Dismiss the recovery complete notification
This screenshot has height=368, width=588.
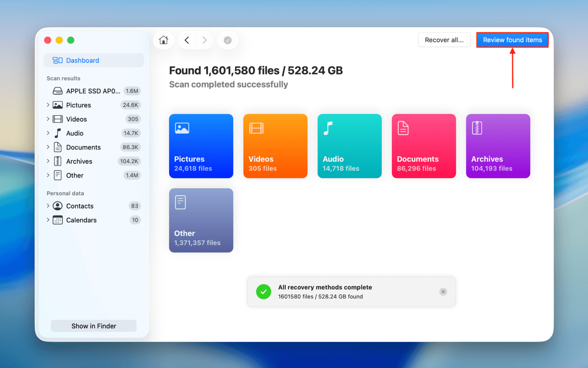[x=443, y=292]
